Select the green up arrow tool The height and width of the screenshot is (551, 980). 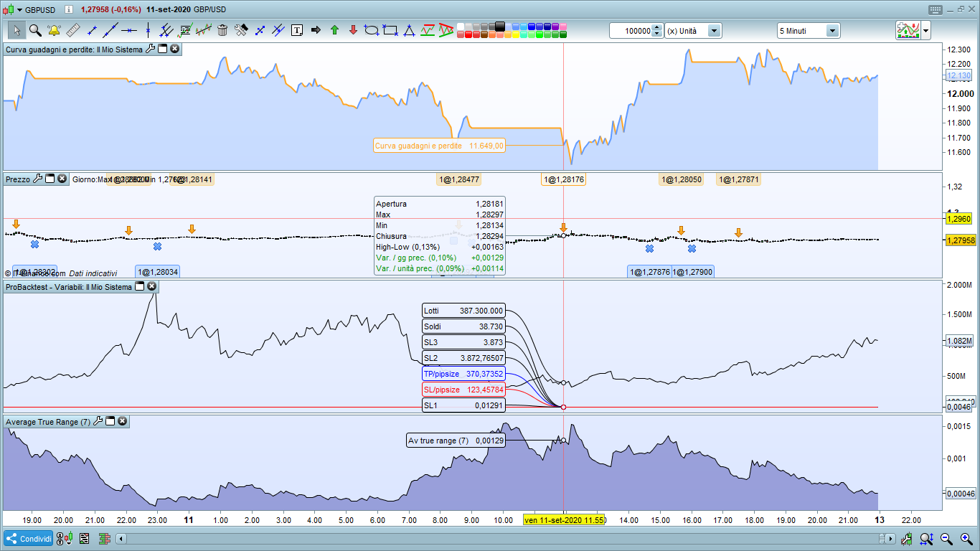pos(334,30)
